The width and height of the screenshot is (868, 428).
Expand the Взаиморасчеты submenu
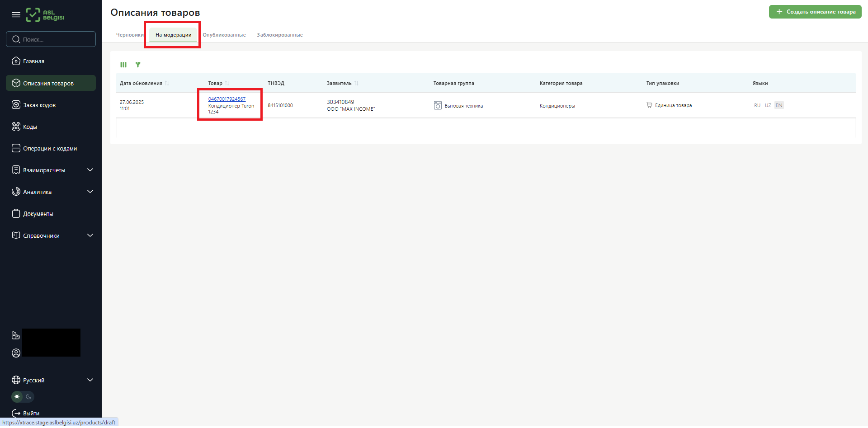click(x=90, y=170)
